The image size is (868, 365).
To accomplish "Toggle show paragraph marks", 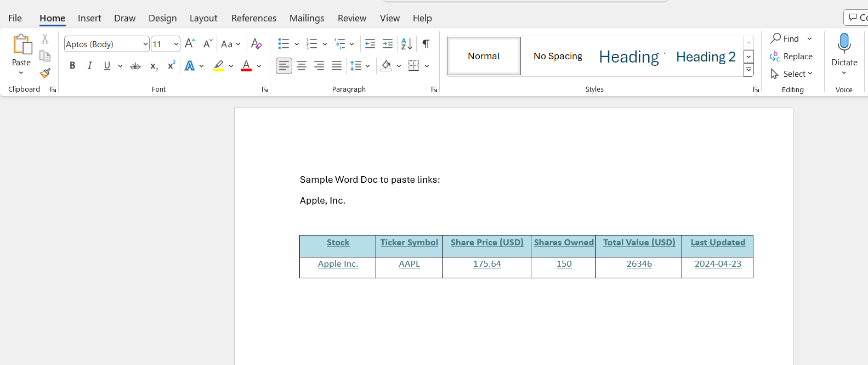I will pyautogui.click(x=426, y=44).
